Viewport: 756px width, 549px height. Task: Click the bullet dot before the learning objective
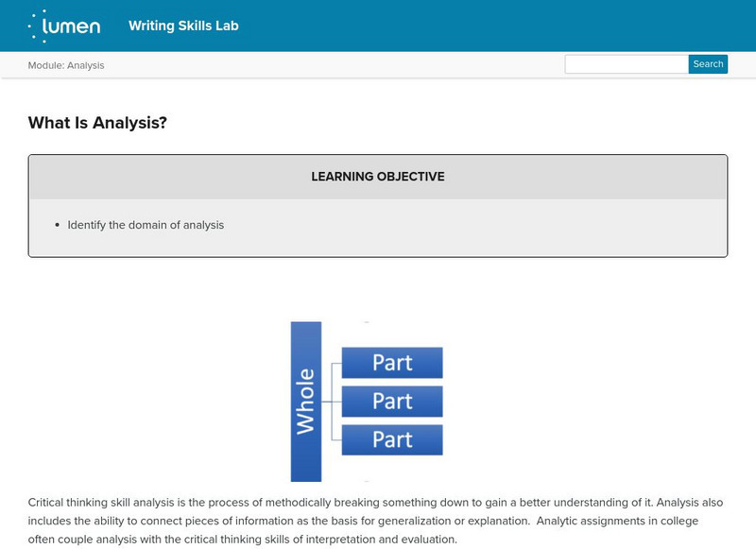point(58,225)
